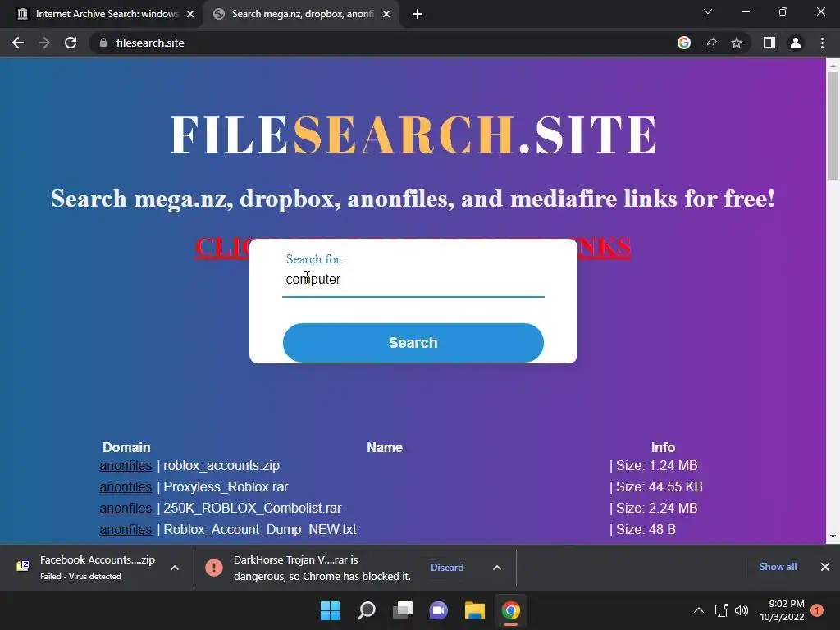Screen dimensions: 840x630
Task: Select the Size: 48 B text
Action: [x=646, y=529]
